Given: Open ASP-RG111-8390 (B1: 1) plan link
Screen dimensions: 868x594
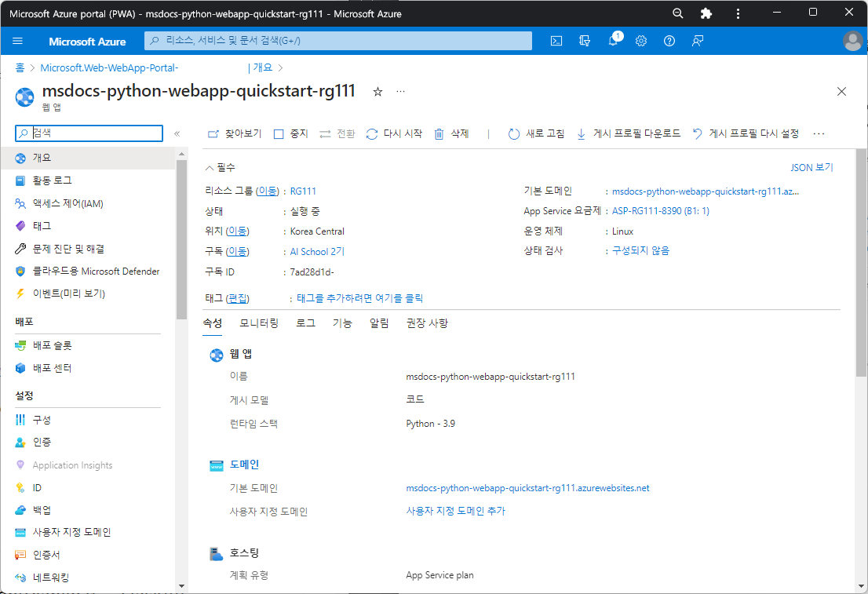Looking at the screenshot, I should pos(660,211).
